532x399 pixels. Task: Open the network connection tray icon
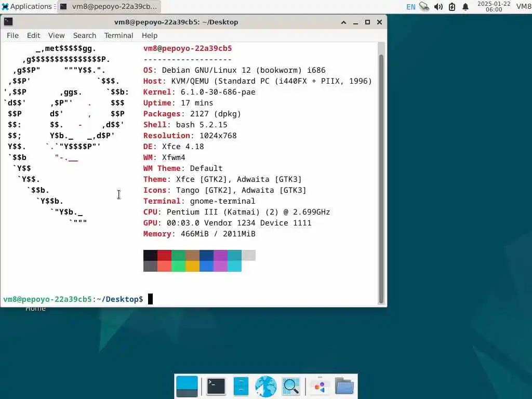pyautogui.click(x=424, y=6)
